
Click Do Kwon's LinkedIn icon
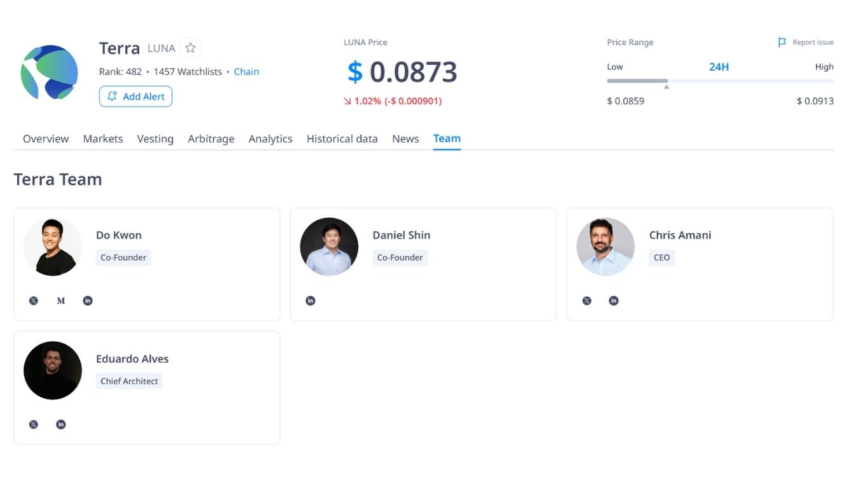(88, 300)
